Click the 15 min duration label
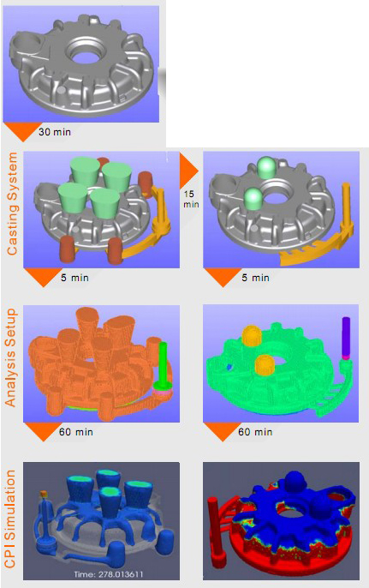The image size is (369, 588). point(191,199)
